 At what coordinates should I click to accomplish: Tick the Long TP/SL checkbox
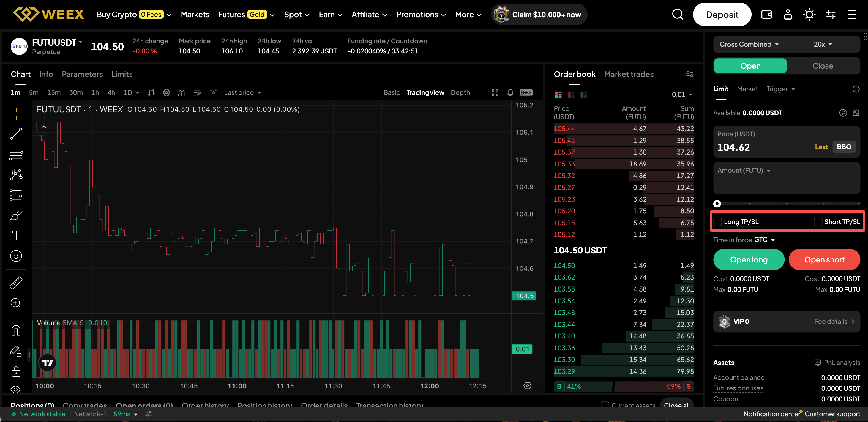pyautogui.click(x=717, y=222)
